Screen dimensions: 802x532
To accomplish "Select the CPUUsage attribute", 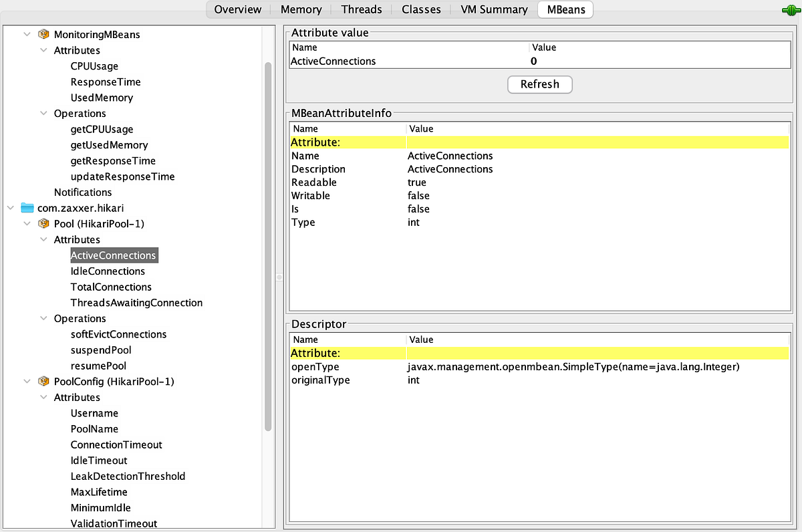I will pyautogui.click(x=94, y=66).
